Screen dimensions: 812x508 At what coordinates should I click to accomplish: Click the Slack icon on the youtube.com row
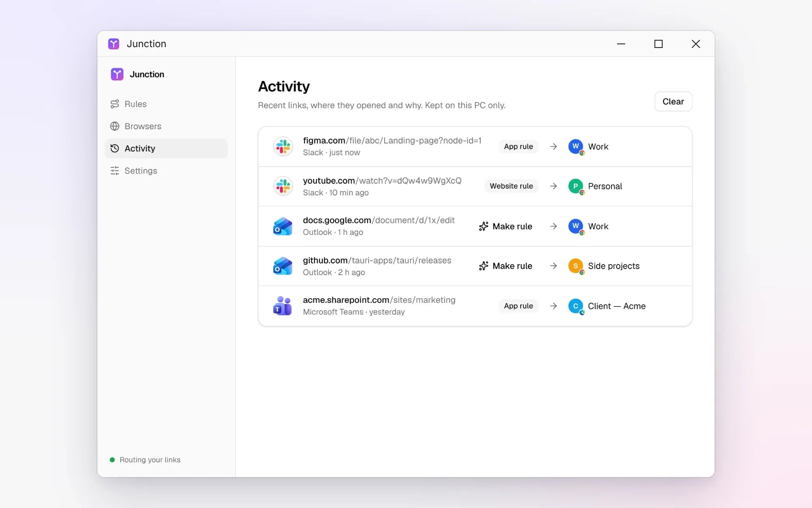283,186
